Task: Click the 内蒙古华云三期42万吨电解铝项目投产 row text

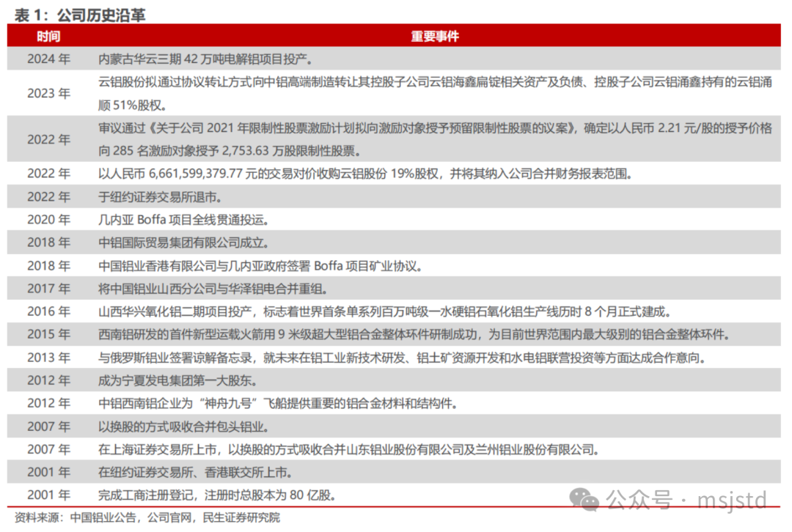Action: tap(205, 59)
